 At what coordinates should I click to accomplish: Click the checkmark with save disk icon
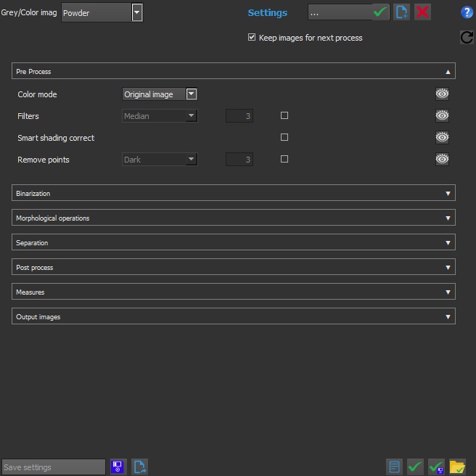[436, 467]
